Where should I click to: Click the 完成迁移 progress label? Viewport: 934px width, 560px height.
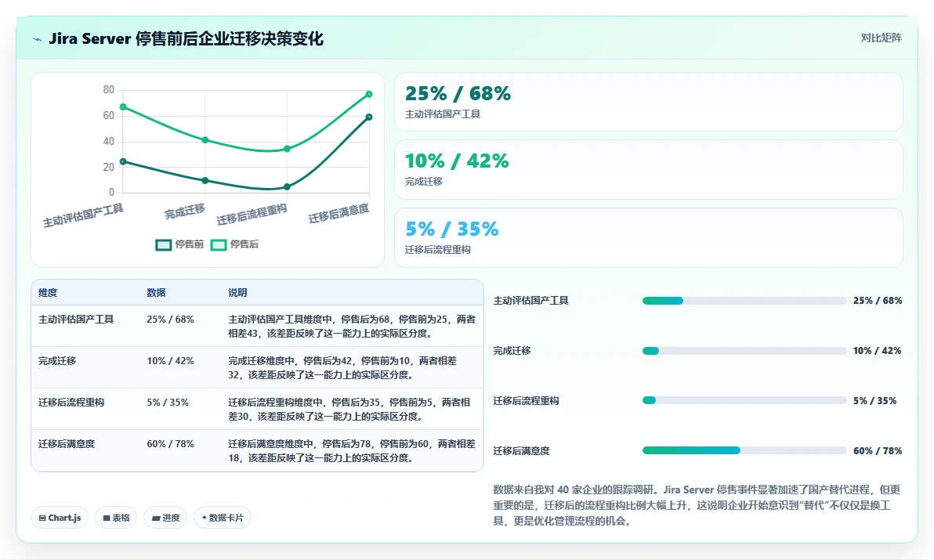(512, 351)
